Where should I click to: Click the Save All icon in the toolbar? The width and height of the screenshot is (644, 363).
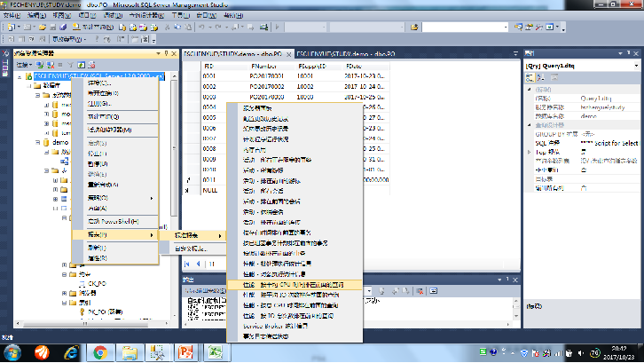click(x=63, y=28)
